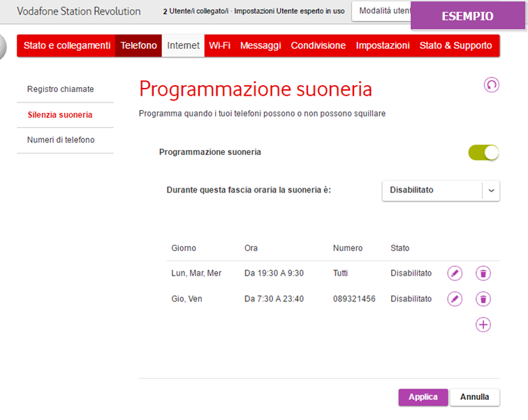The image size is (528, 420).
Task: Select the Lun, Mar, Mer day cell
Action: (x=196, y=273)
